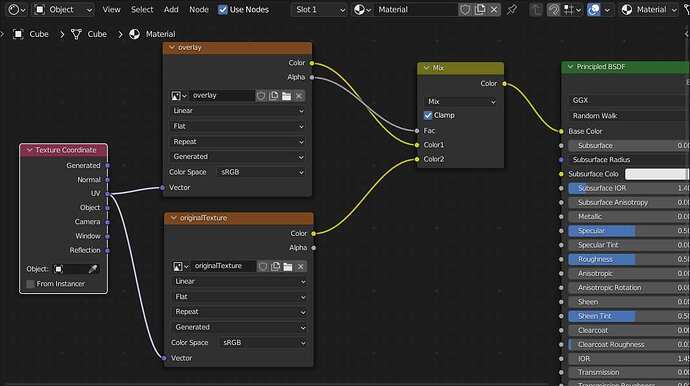
Task: Open overlay node Repeat extension dropdown
Action: click(x=238, y=142)
